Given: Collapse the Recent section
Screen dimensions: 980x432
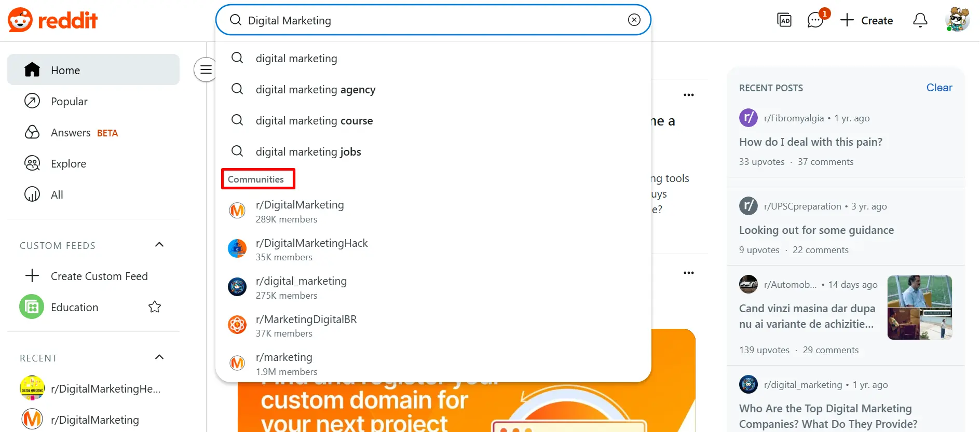Looking at the screenshot, I should (x=159, y=357).
